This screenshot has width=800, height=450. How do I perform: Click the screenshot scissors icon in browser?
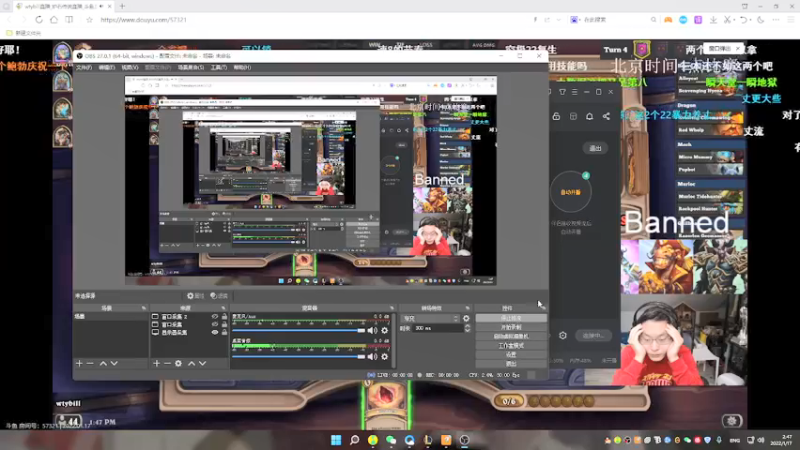coord(728,19)
